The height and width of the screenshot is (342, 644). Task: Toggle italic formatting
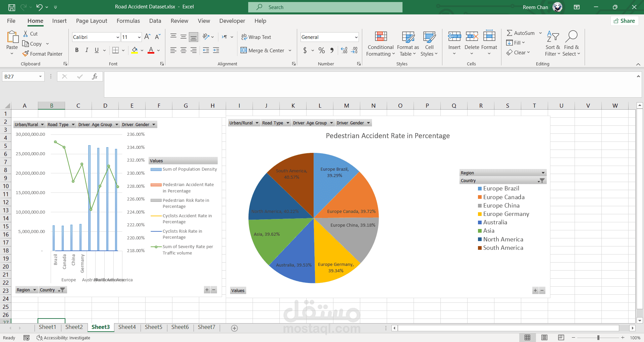[x=87, y=50]
